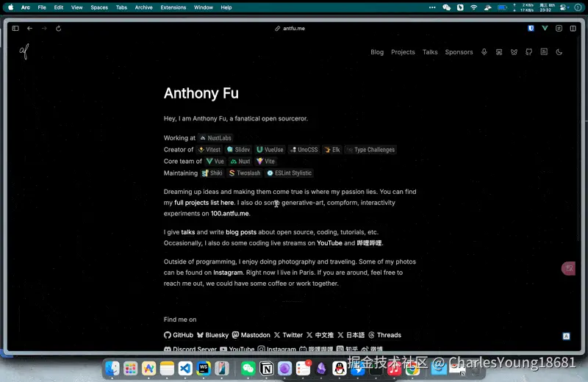Open Bluesky under Find me on
588x382 pixels.
[212, 335]
